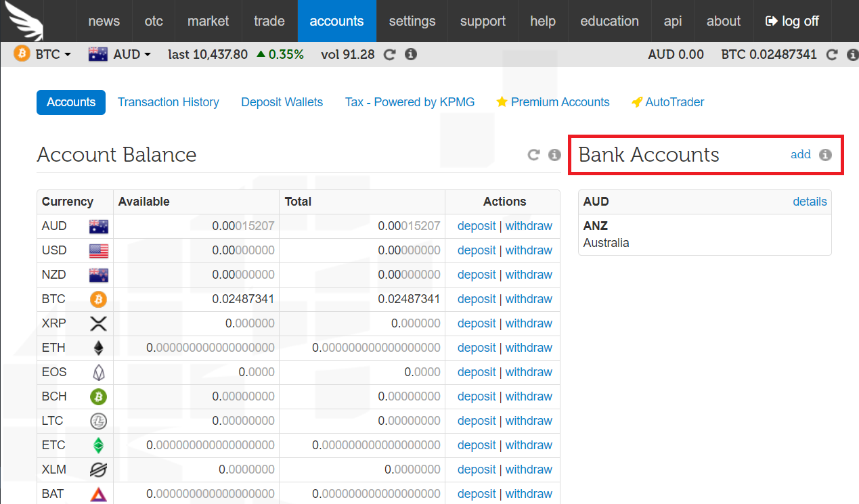
Task: Open the AUD currency dropdown
Action: tap(120, 54)
